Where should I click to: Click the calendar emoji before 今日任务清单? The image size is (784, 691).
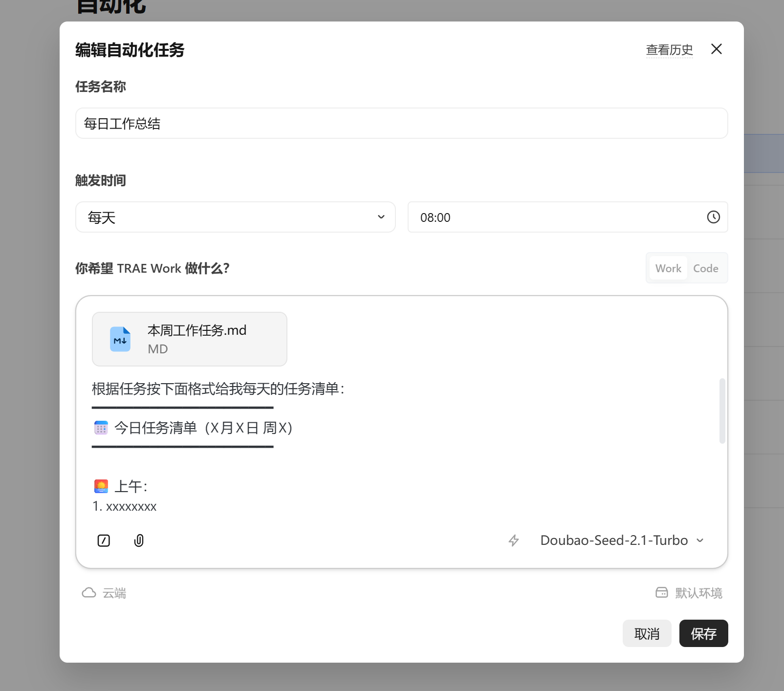(101, 428)
